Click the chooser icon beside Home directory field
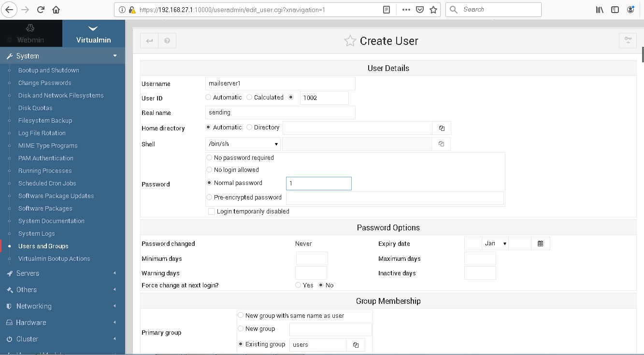The height and width of the screenshot is (355, 644). pos(441,128)
